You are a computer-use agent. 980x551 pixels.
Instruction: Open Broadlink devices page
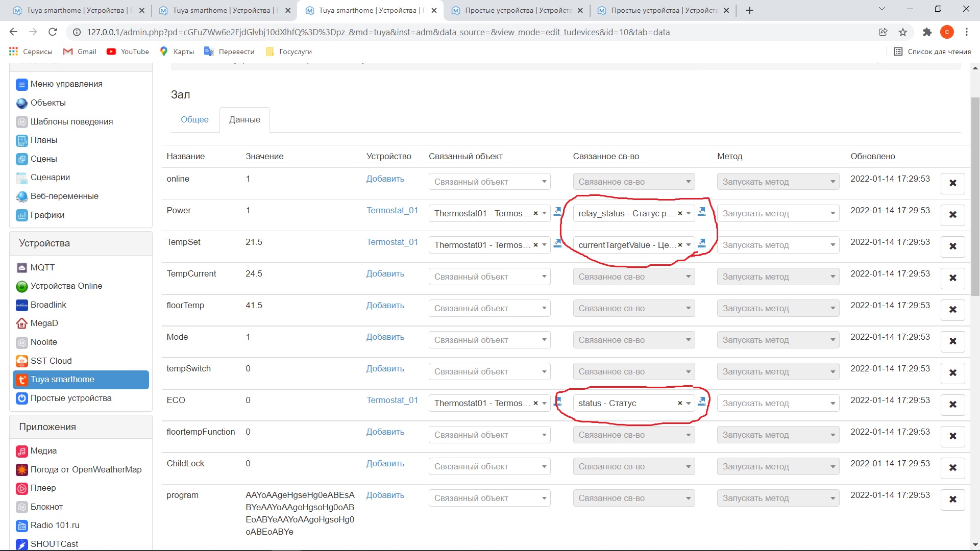(48, 305)
